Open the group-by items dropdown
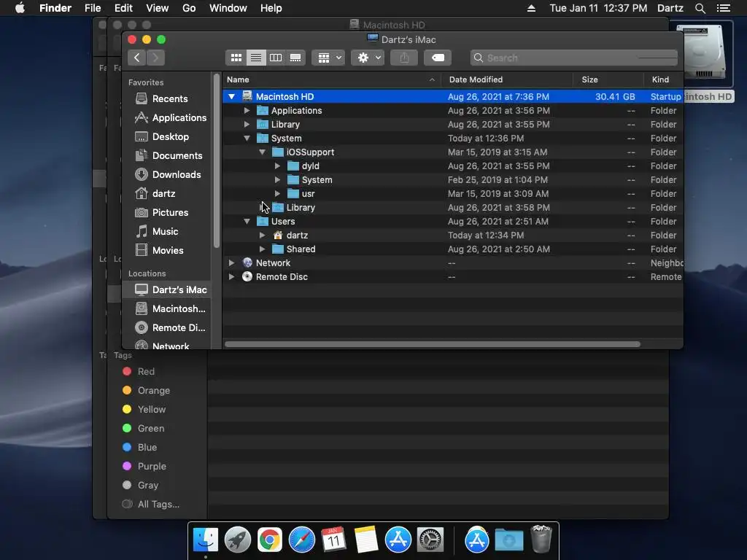The height and width of the screenshot is (560, 747). (x=329, y=58)
